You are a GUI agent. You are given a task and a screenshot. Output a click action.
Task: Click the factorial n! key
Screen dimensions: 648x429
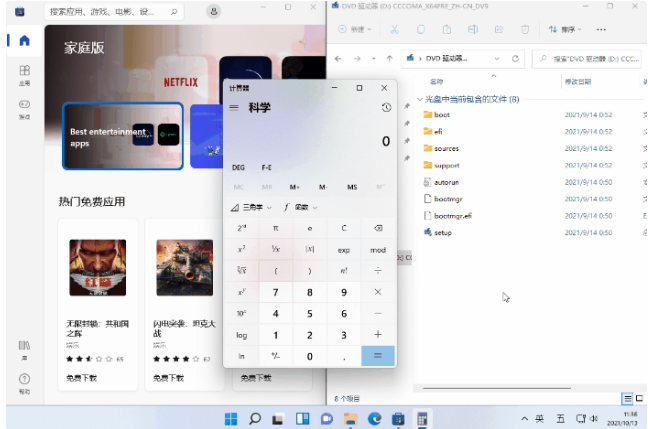[344, 271]
